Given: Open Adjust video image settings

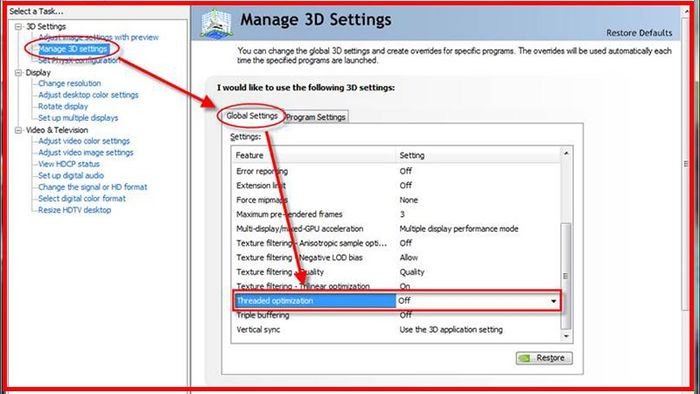Looking at the screenshot, I should (86, 153).
